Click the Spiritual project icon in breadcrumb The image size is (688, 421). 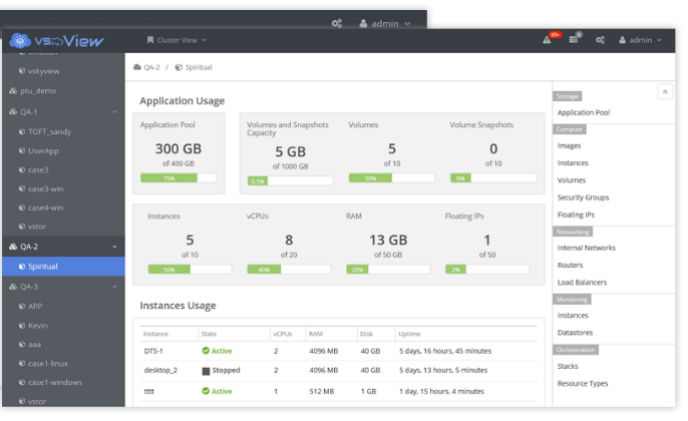pos(179,67)
